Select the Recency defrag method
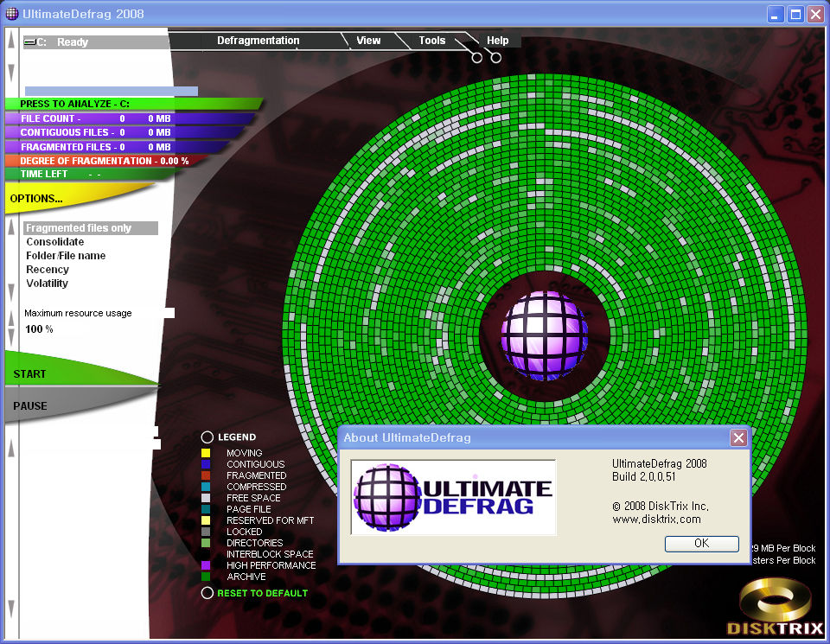This screenshot has width=830, height=644. pos(48,270)
